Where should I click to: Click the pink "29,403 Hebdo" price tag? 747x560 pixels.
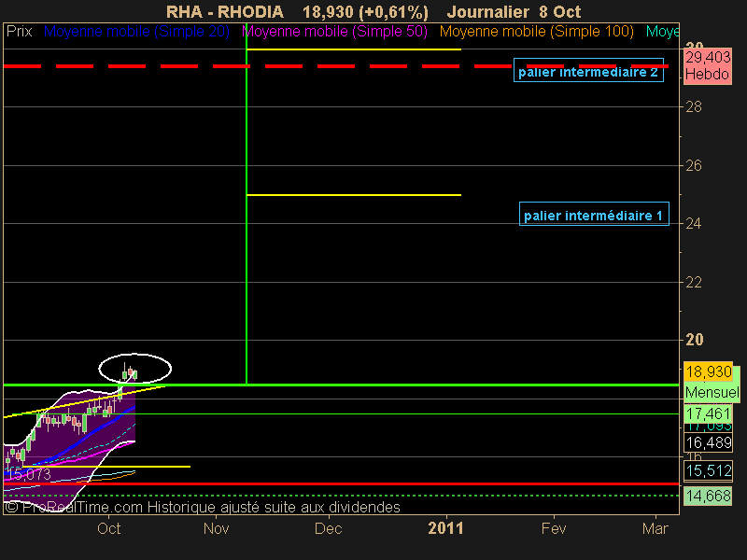coord(708,66)
